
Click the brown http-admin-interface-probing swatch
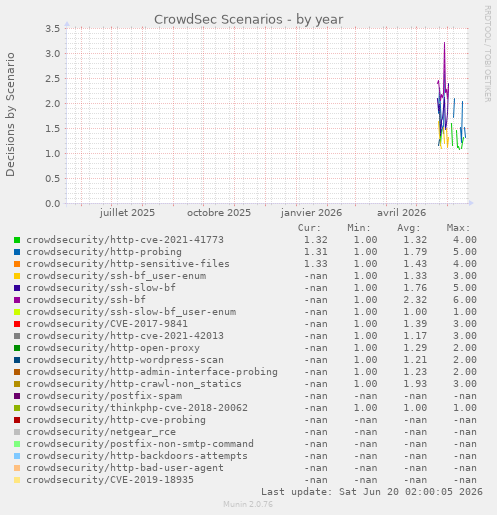coord(17,372)
